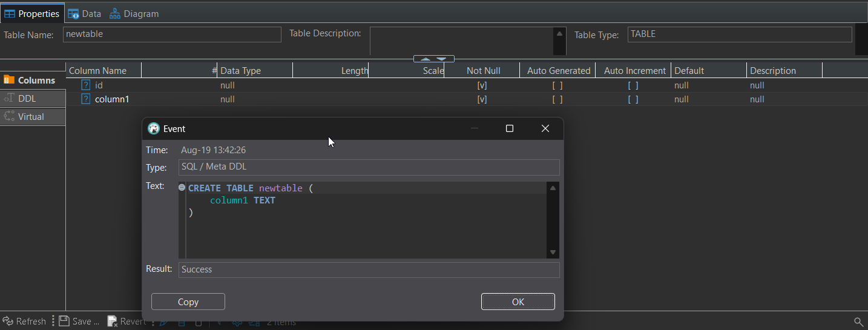Click the Table Name input field
This screenshot has width=868, height=330.
(172, 35)
